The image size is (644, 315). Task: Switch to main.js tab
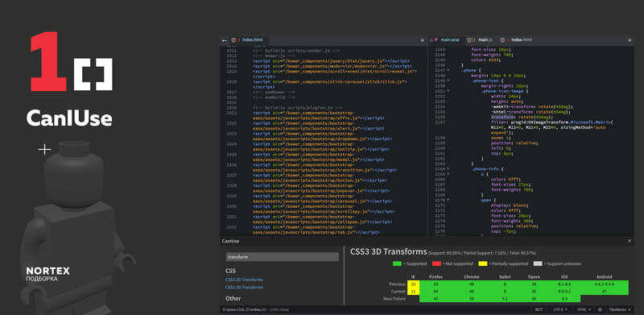pos(485,40)
